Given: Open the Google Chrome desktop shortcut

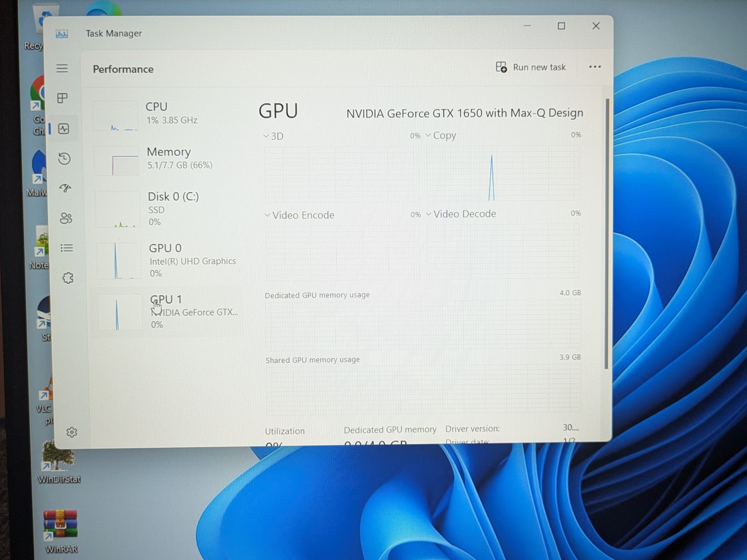Looking at the screenshot, I should pos(39,106).
